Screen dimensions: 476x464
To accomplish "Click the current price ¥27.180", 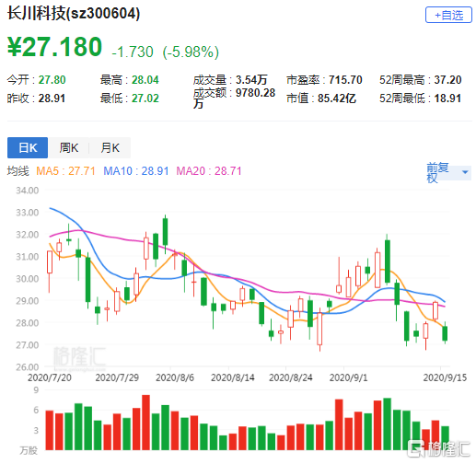I will [x=54, y=47].
